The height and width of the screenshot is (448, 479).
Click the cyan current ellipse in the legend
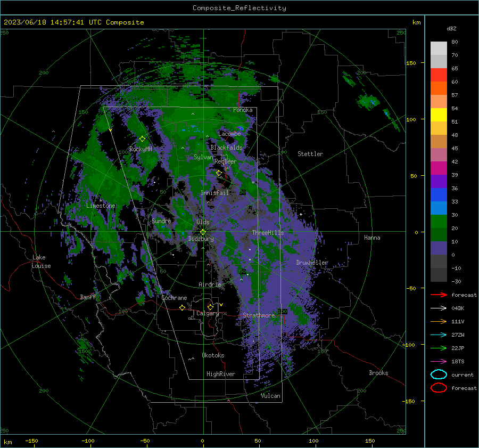point(439,374)
